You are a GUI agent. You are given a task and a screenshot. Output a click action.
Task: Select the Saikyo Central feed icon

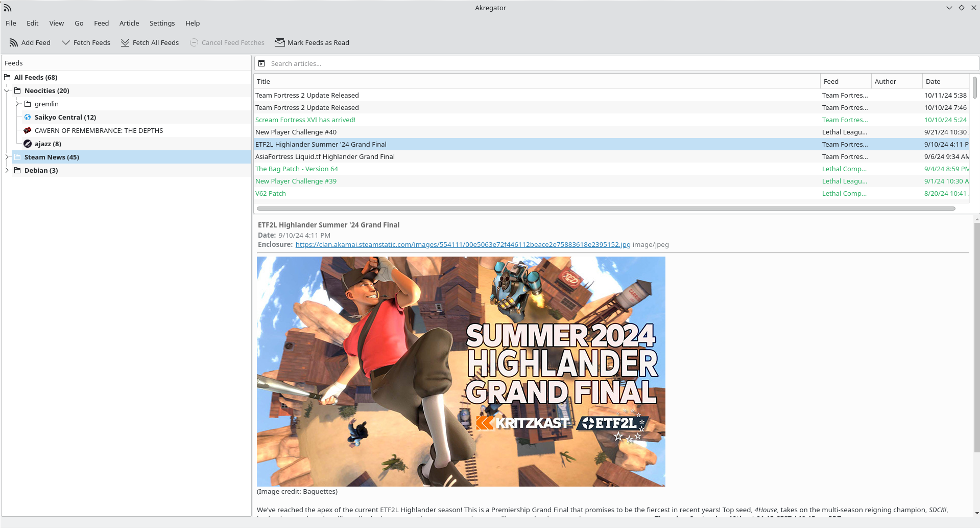(28, 118)
